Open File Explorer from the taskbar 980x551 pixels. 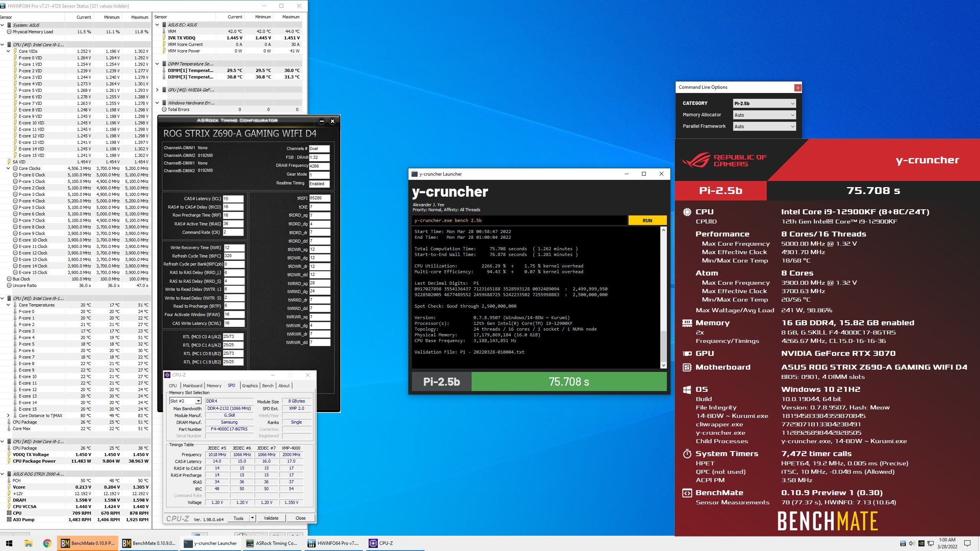28,543
